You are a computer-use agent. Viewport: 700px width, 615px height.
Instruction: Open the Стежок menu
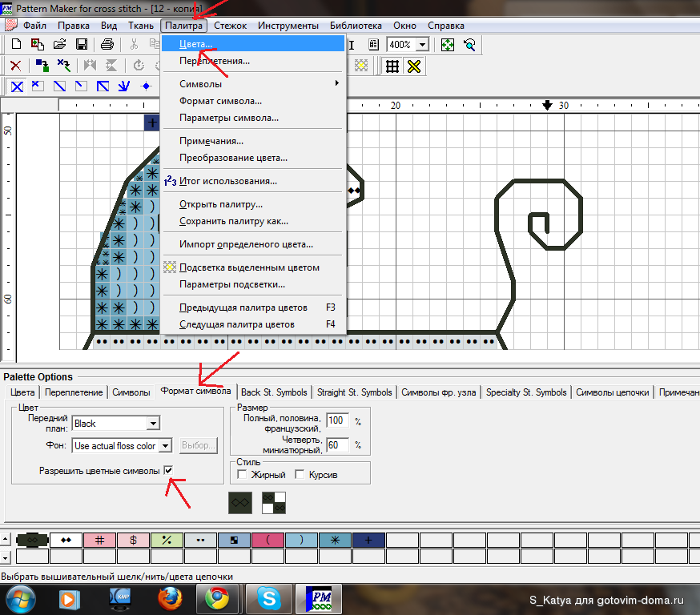[x=230, y=26]
